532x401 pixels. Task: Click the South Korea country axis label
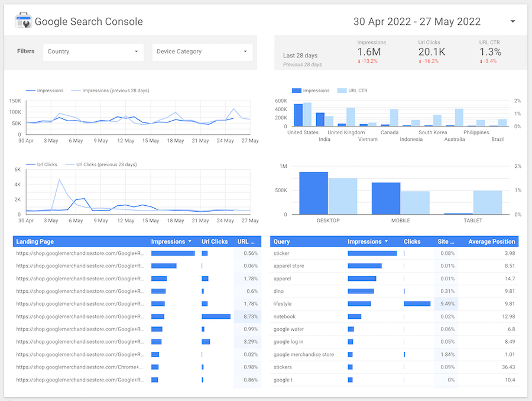coord(433,132)
